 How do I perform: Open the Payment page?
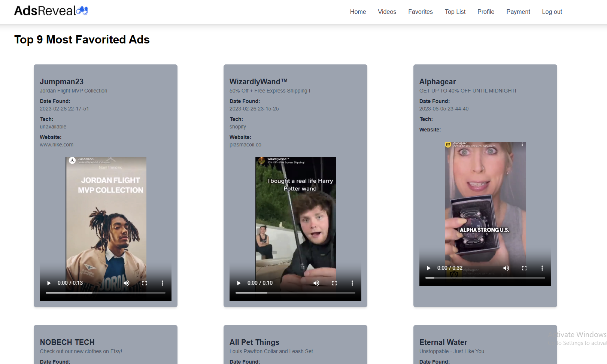518,12
